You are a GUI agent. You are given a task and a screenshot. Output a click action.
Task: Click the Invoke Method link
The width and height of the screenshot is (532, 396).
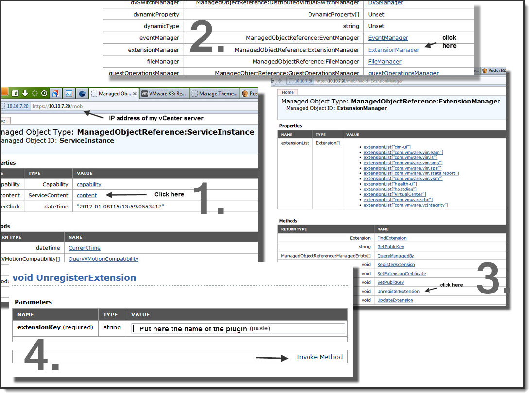click(x=319, y=357)
